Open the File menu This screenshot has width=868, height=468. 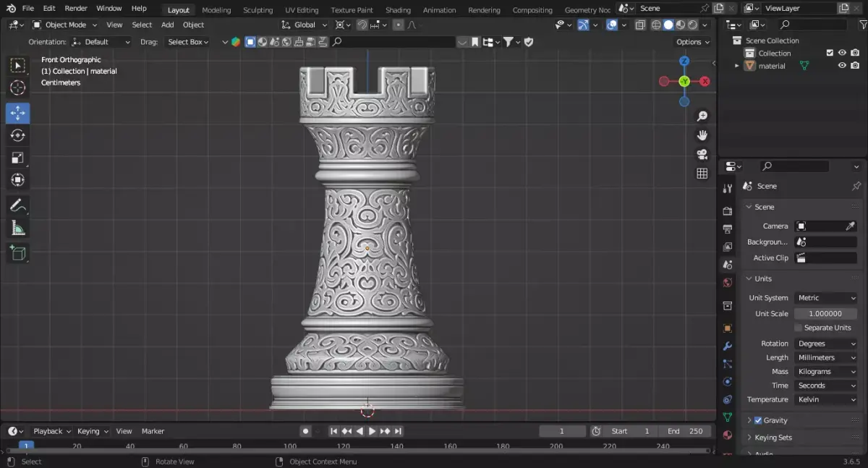28,9
